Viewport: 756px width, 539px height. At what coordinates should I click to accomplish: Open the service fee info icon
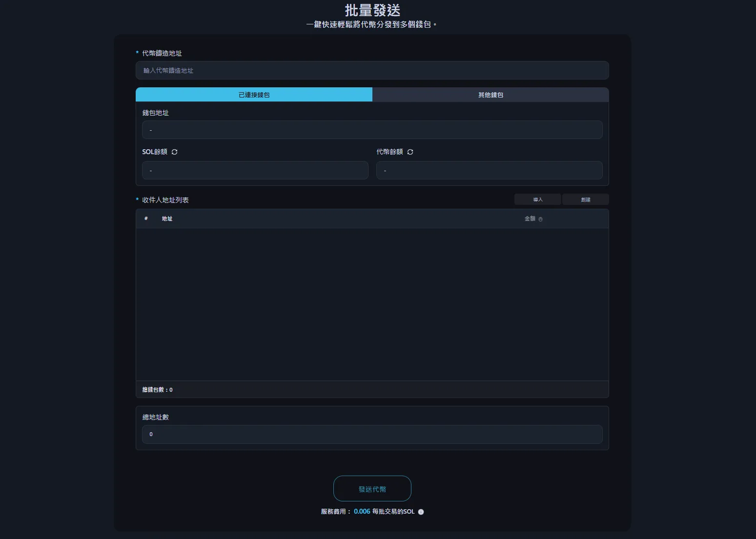(421, 512)
